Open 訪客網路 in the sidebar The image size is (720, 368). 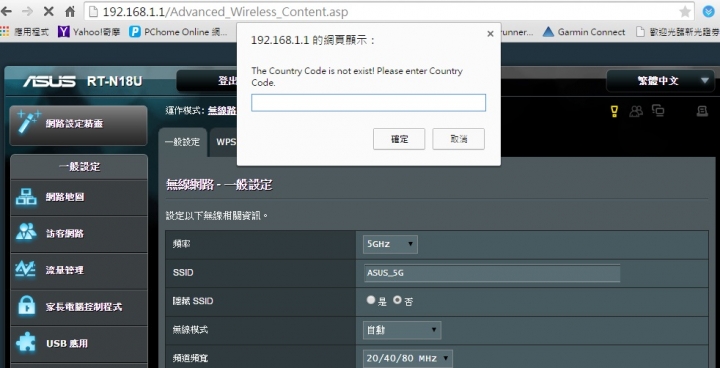[x=79, y=233]
